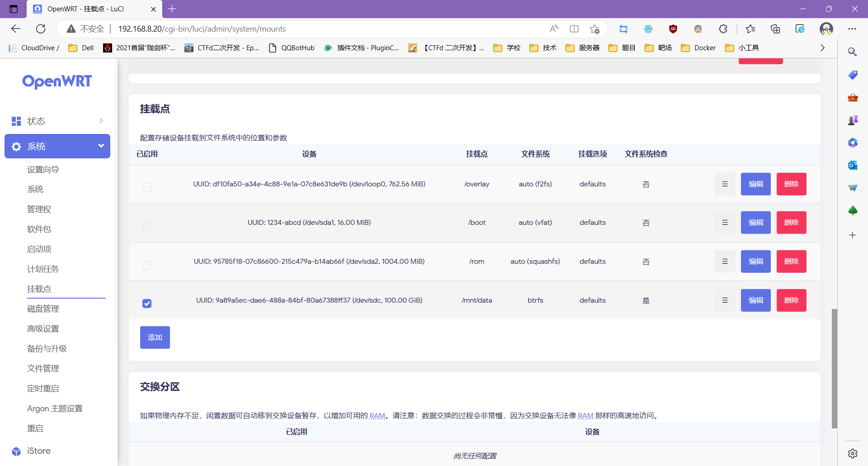Enable the /overlay mount checkbox
The width and height of the screenshot is (868, 466).
(147, 187)
